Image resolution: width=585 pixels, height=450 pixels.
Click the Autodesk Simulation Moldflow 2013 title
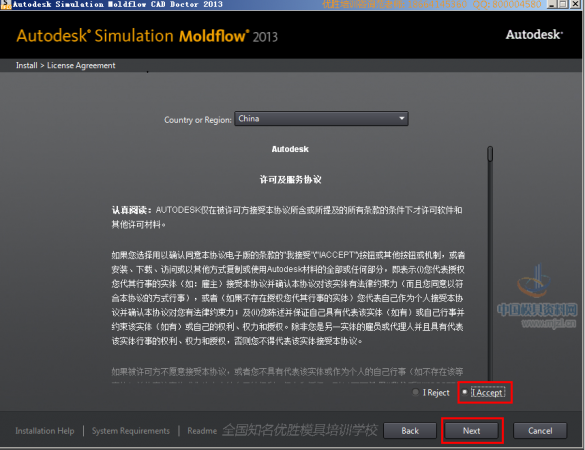147,36
